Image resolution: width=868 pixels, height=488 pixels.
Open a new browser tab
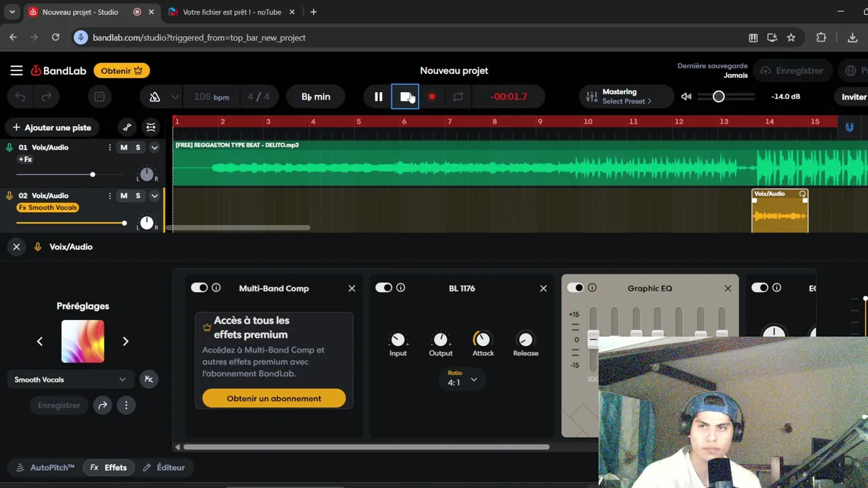(x=313, y=12)
